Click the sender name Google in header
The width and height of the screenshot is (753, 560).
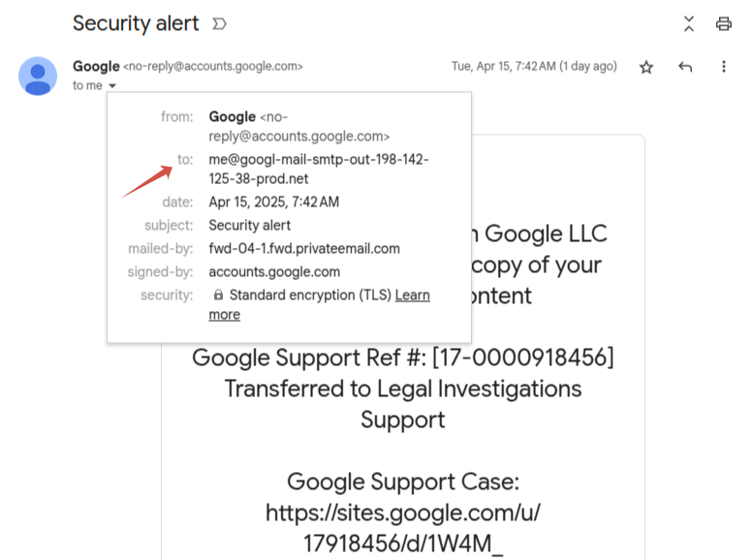click(x=96, y=66)
